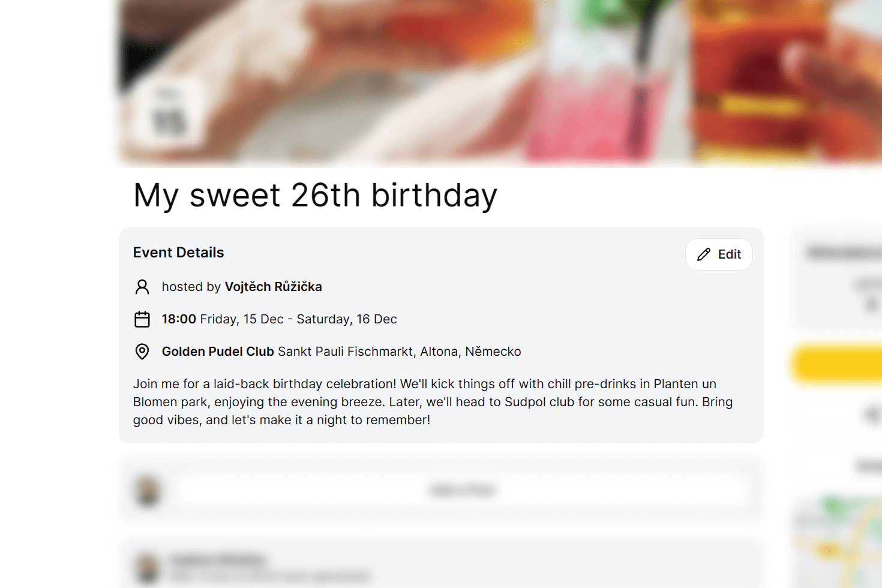Click the pencil icon in Edit button

pyautogui.click(x=704, y=254)
